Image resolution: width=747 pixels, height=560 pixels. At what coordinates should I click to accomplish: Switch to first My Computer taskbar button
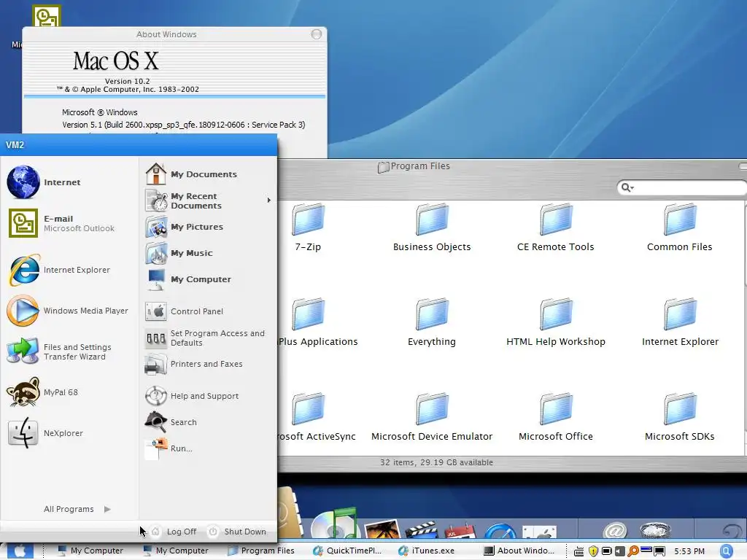pos(90,551)
